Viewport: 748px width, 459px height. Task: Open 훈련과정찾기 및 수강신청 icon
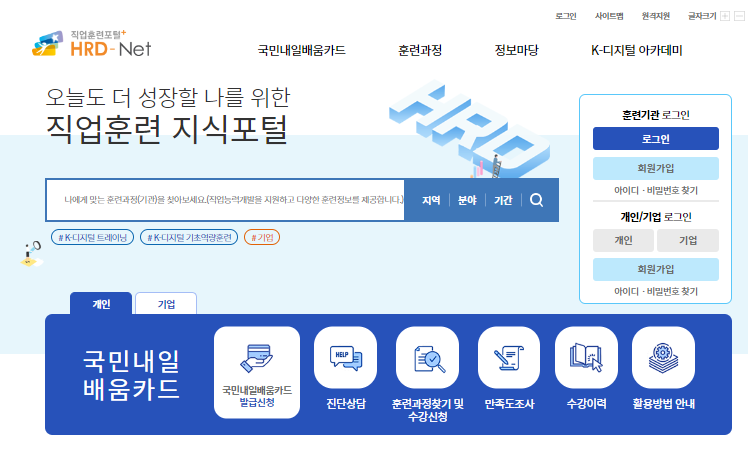point(427,358)
